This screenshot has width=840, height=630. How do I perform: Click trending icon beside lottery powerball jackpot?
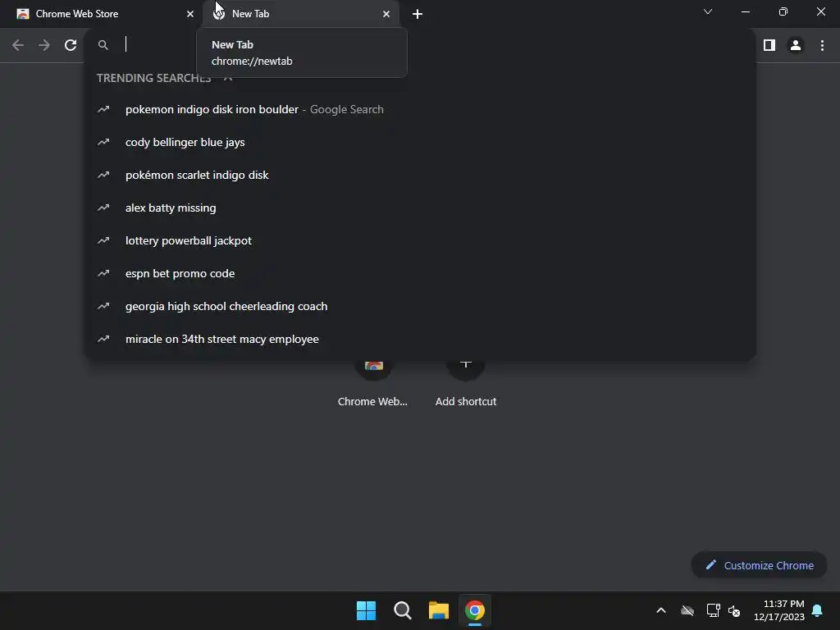[103, 240]
